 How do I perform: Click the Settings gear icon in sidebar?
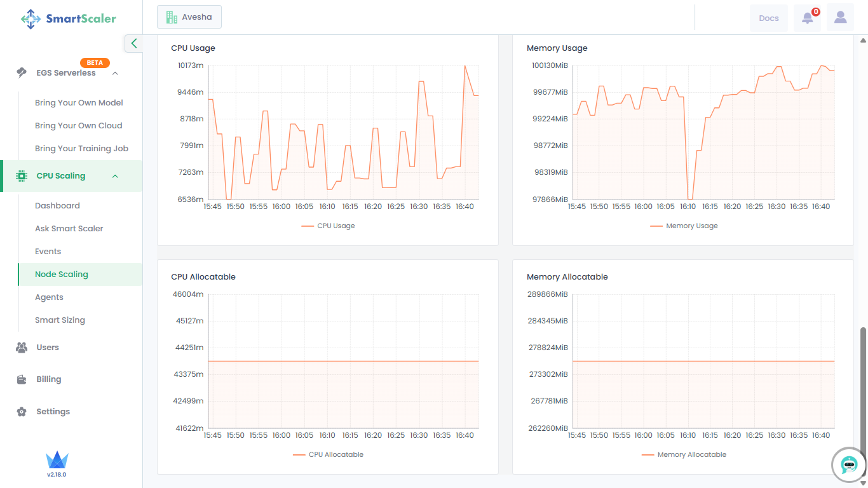(x=22, y=412)
